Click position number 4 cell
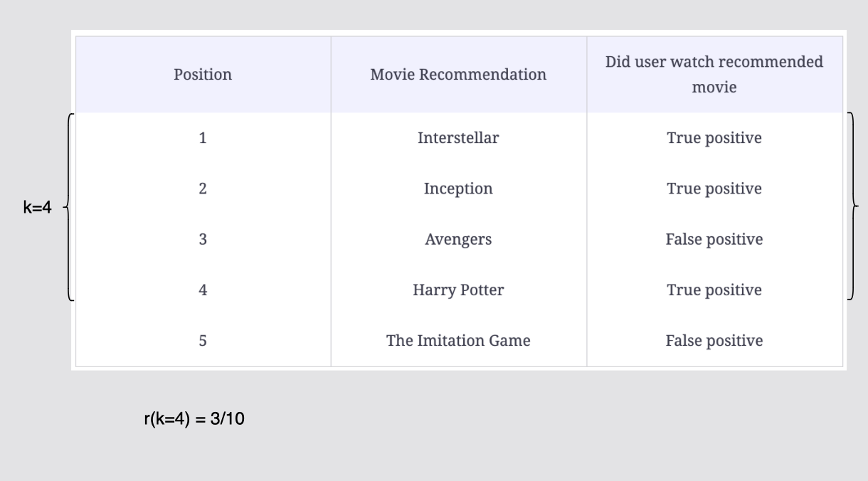This screenshot has height=481, width=868. pos(203,290)
